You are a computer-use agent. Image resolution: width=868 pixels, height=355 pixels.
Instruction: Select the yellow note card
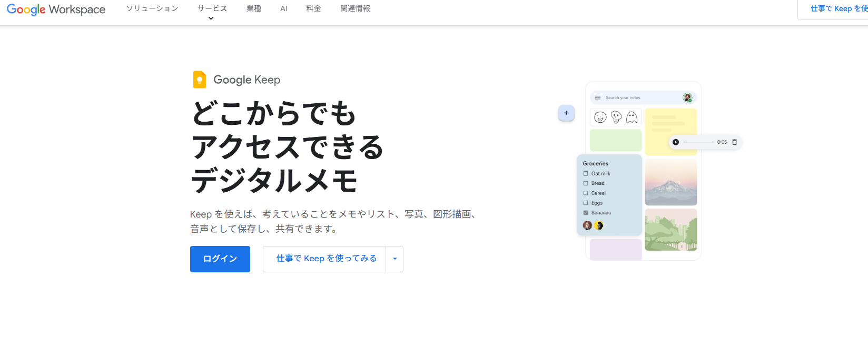point(671,132)
